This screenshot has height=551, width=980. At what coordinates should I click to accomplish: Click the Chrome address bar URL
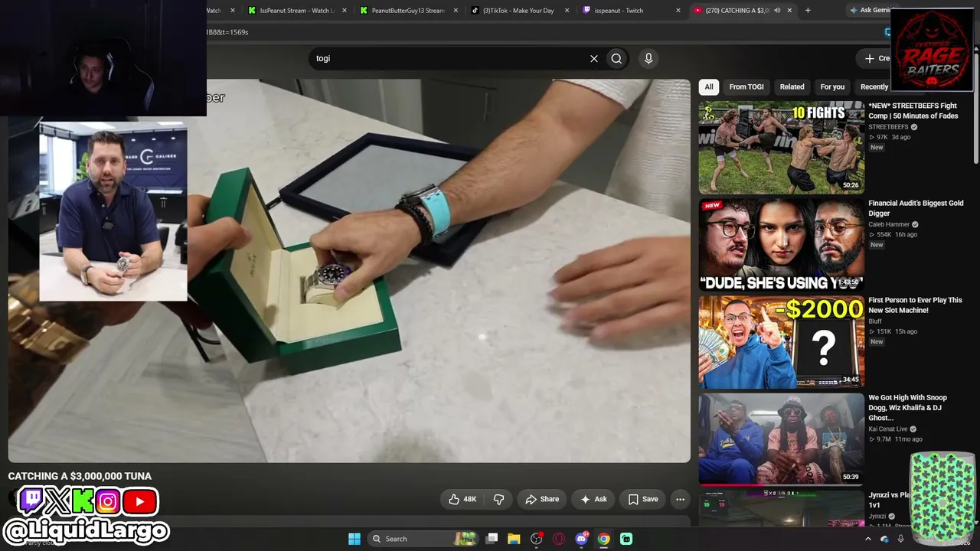227,32
